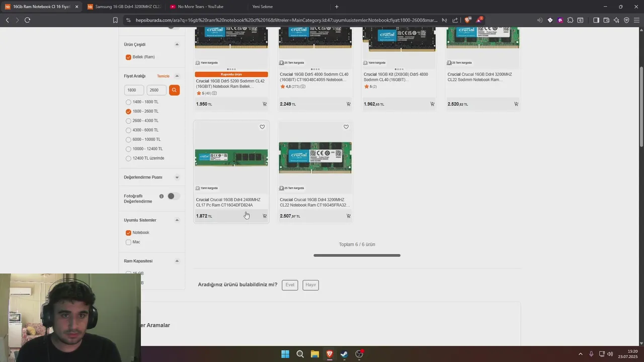644x362 pixels.
Task: Open taskbar search magnifier
Action: pos(300,354)
